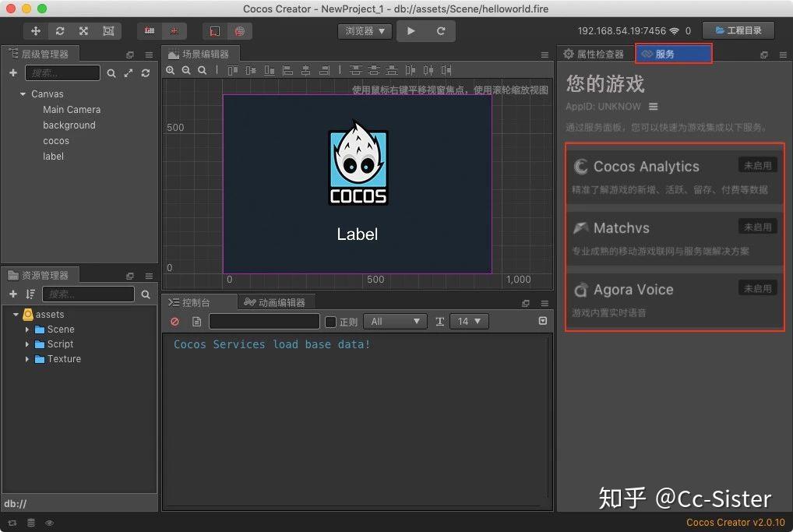Enable the Matchvs service
Screen dimensions: 793x532
click(x=756, y=227)
